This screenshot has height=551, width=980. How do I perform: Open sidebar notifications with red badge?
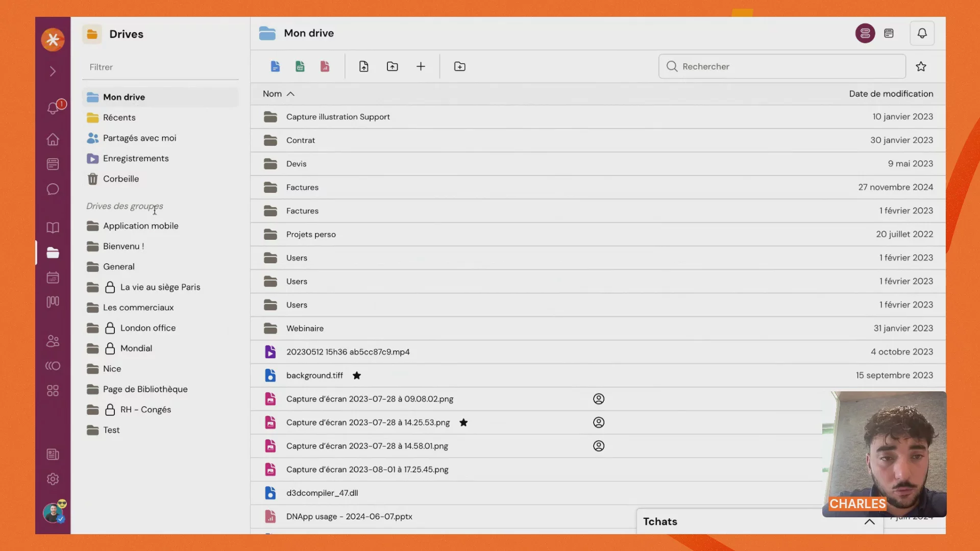click(x=54, y=107)
